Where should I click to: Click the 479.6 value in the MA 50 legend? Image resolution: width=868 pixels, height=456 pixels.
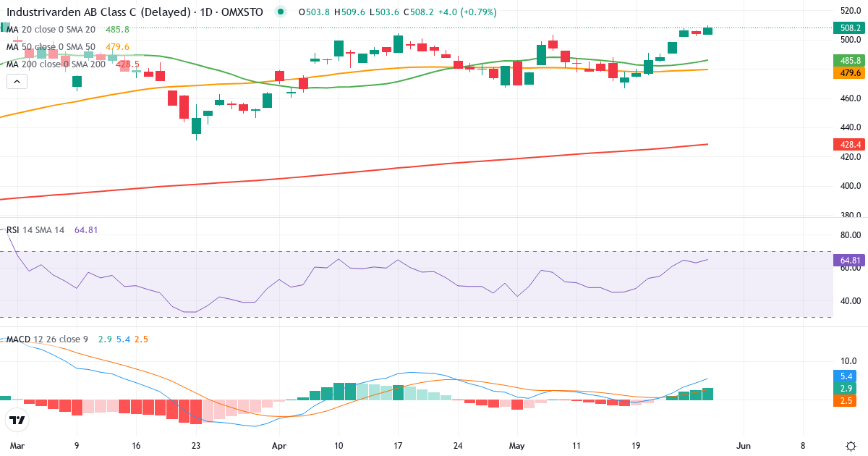(x=117, y=46)
